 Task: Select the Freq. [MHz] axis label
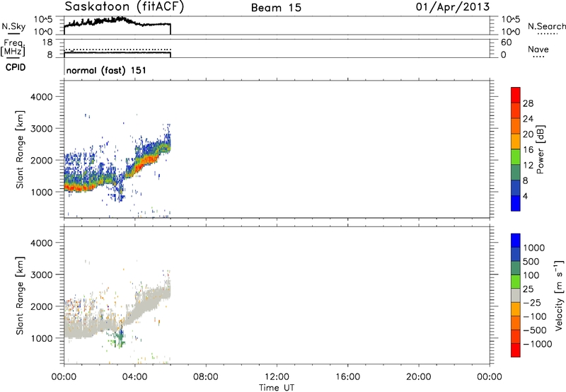point(13,48)
